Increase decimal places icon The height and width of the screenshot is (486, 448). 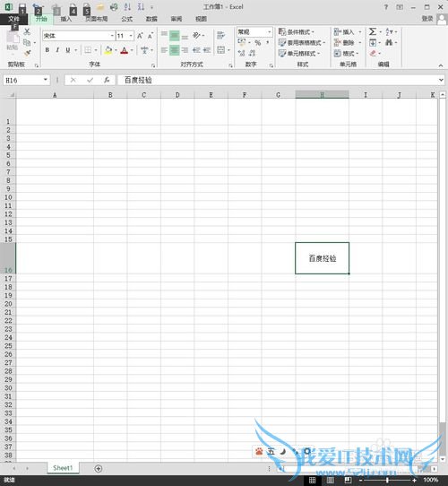241,53
